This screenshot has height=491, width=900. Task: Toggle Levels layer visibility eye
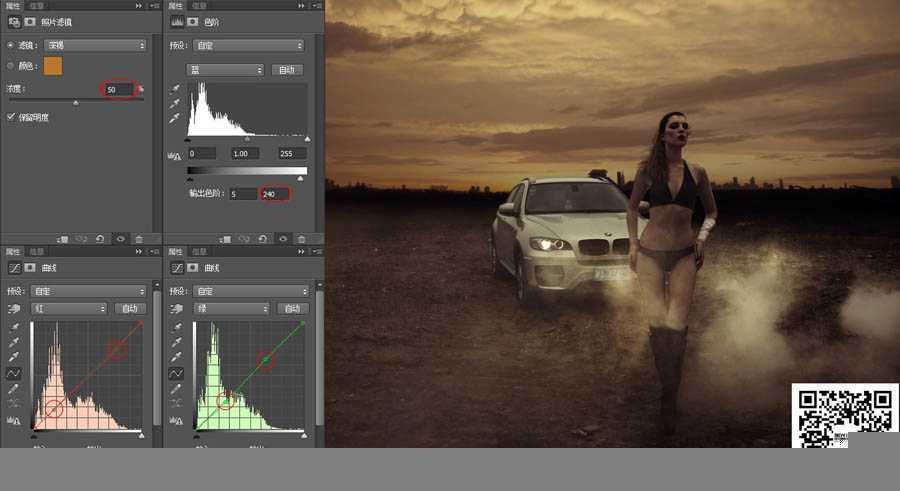[282, 239]
